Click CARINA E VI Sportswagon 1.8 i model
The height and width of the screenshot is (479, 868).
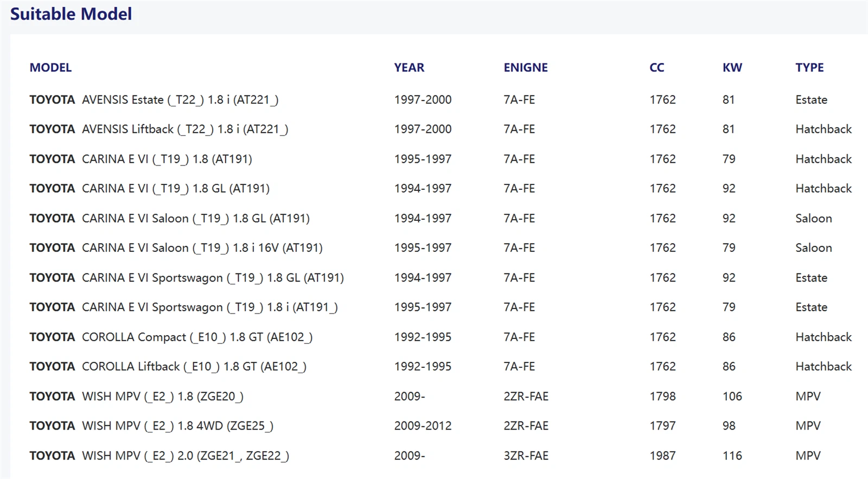pos(184,307)
